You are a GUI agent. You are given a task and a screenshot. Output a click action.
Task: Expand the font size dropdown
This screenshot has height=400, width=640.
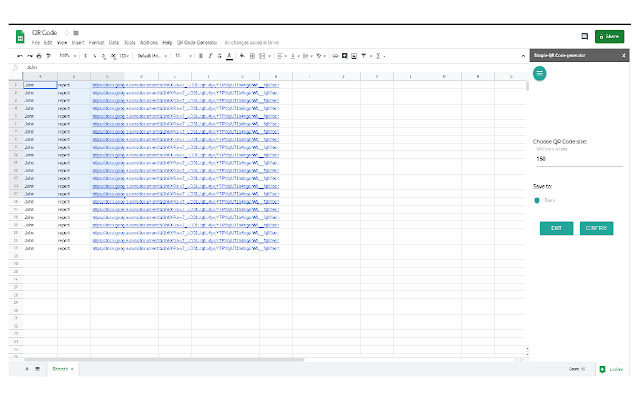click(181, 56)
